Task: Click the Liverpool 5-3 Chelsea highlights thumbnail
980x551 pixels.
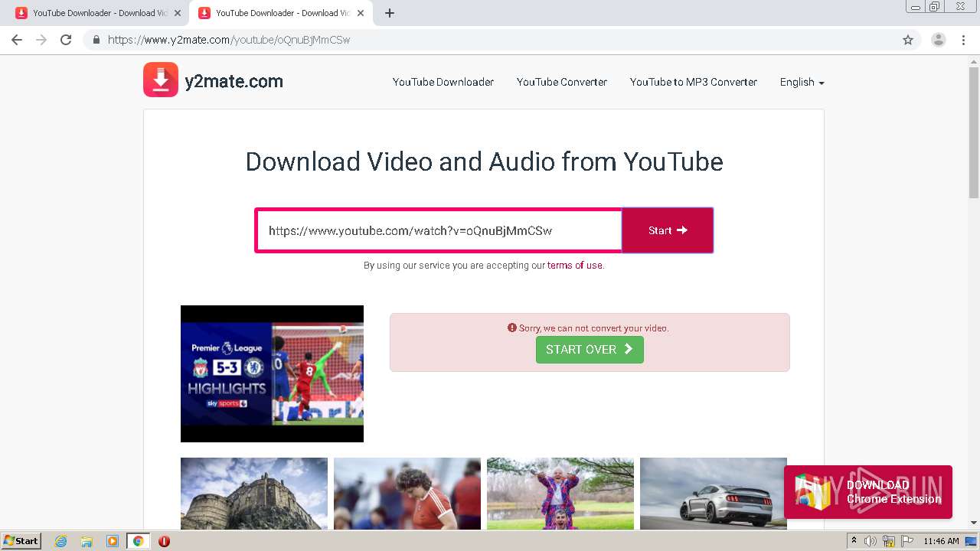Action: (272, 373)
